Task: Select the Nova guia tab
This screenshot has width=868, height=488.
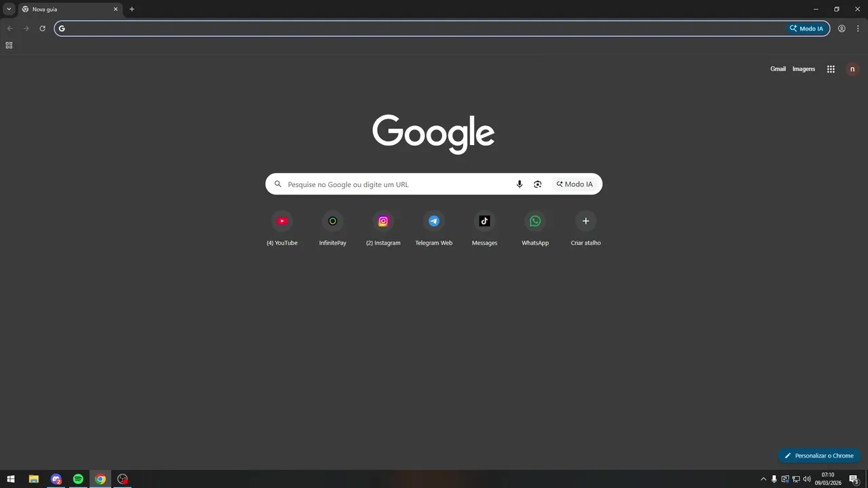Action: (x=70, y=9)
